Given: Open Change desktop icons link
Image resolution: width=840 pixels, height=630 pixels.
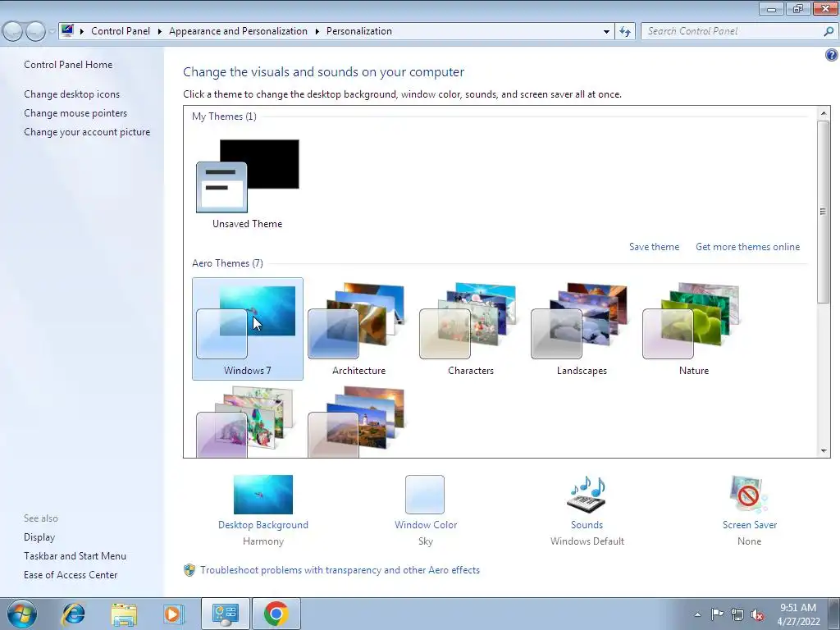Looking at the screenshot, I should [72, 94].
